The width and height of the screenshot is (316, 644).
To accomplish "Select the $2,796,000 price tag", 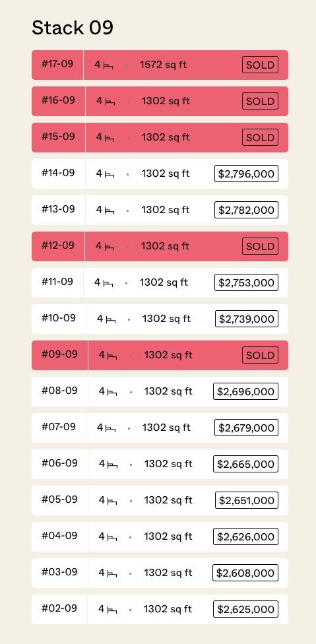I will pos(246,174).
